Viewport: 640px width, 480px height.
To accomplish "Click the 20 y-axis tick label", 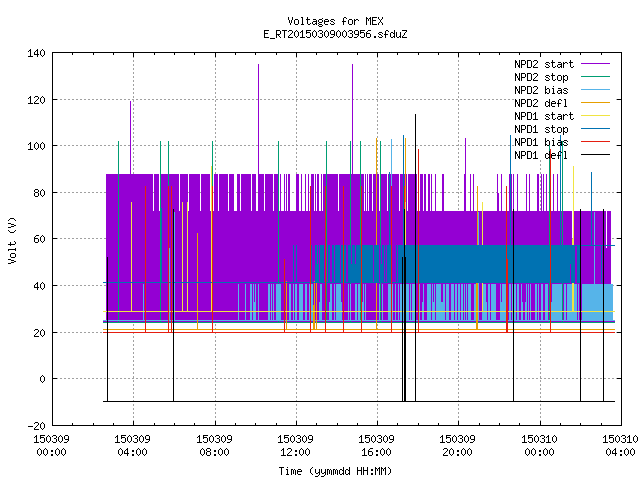I will pos(40,333).
